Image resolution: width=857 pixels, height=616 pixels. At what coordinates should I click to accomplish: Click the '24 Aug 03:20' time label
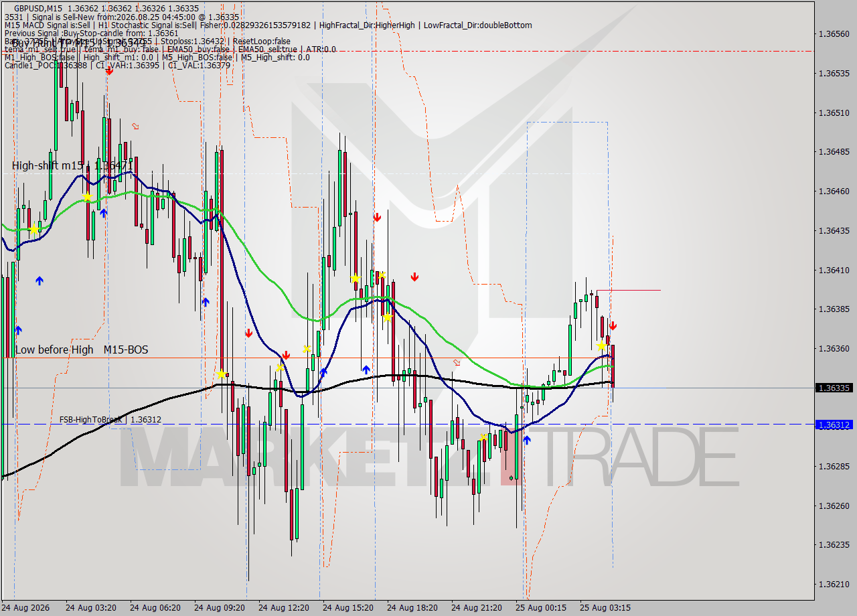pyautogui.click(x=91, y=608)
